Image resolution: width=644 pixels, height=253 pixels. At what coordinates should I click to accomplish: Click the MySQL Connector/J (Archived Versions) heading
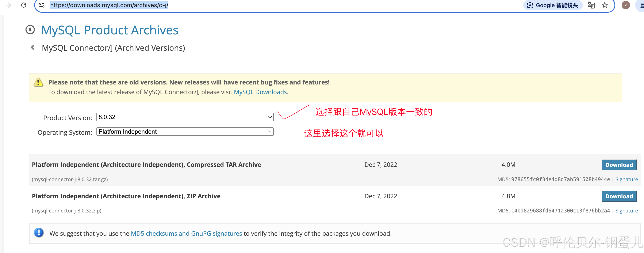click(x=113, y=48)
